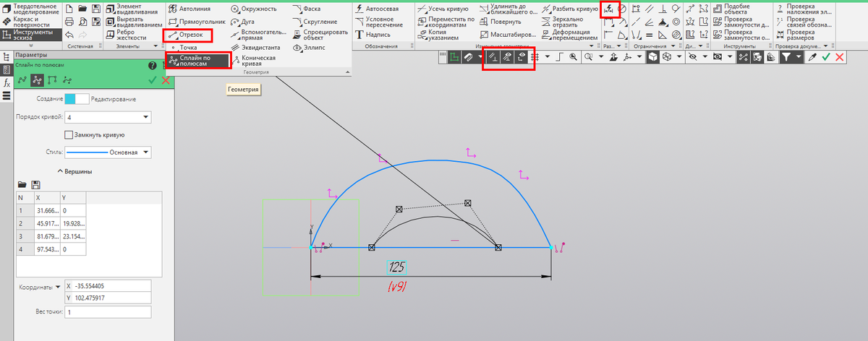Click the green checkmark in view toolbar

tap(826, 56)
